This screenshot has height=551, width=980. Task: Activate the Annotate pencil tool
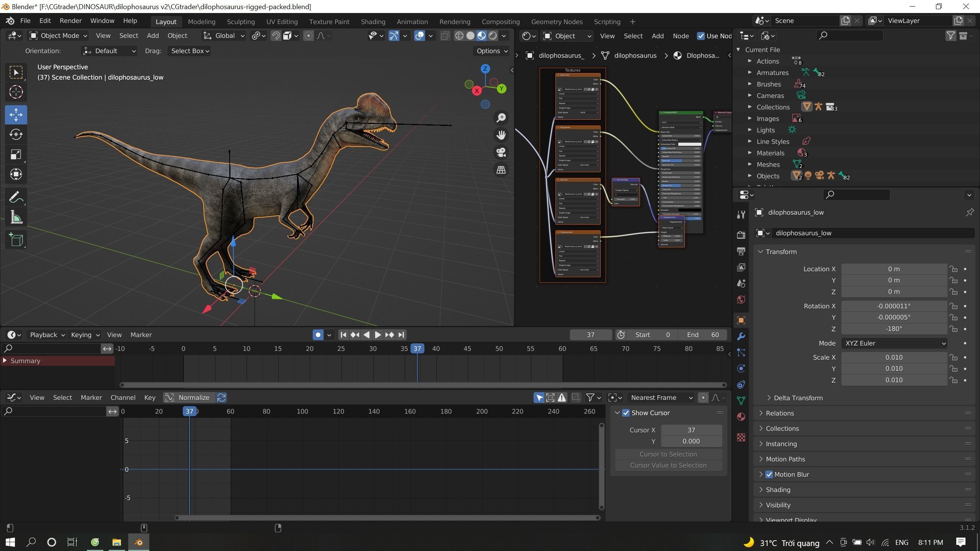[x=16, y=197]
